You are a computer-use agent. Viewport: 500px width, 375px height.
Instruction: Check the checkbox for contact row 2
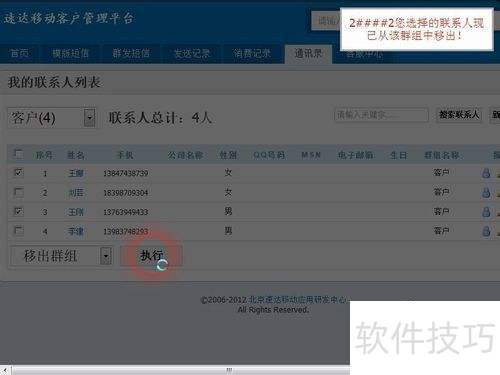coord(19,192)
